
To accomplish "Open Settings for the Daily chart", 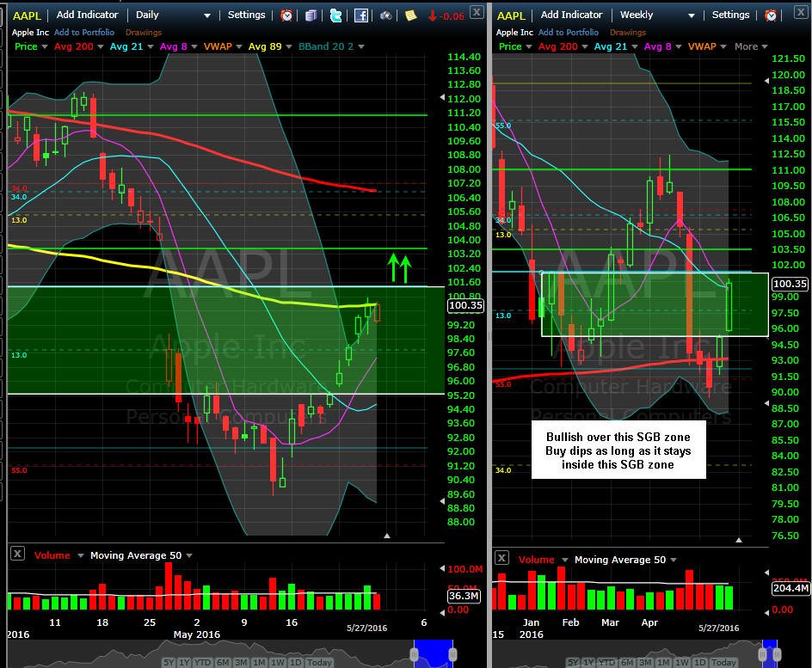I will coord(247,15).
